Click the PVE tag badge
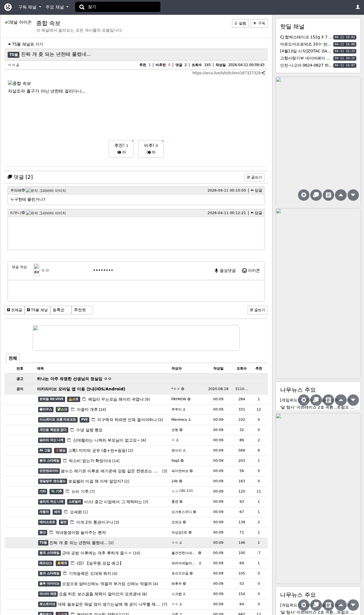364x615 pixels. pos(84,420)
